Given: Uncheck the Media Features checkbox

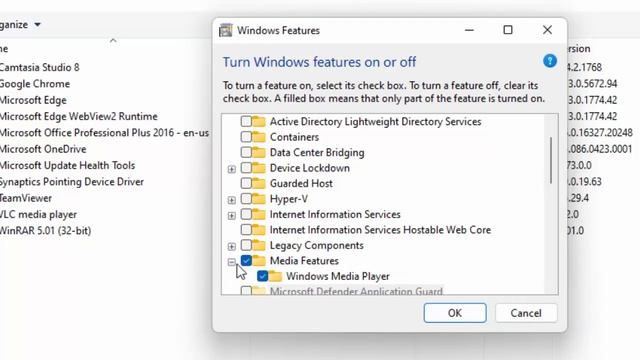Looking at the screenshot, I should pyautogui.click(x=246, y=261).
